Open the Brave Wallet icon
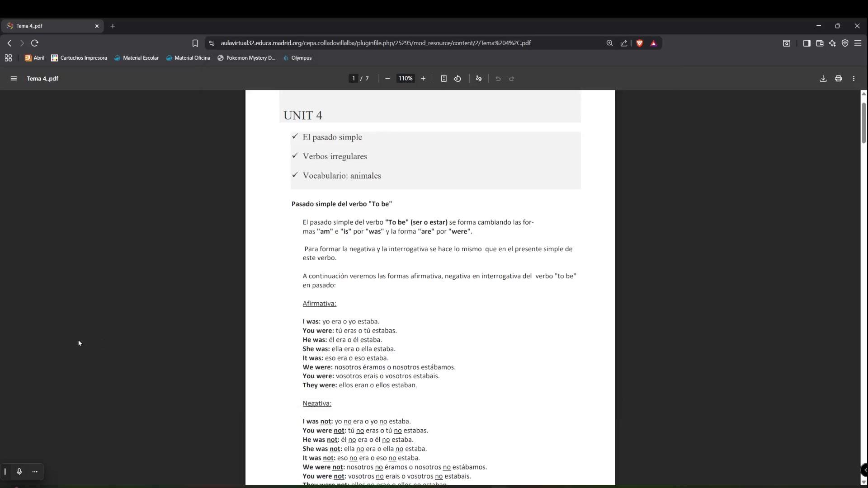The image size is (868, 488). click(x=820, y=43)
